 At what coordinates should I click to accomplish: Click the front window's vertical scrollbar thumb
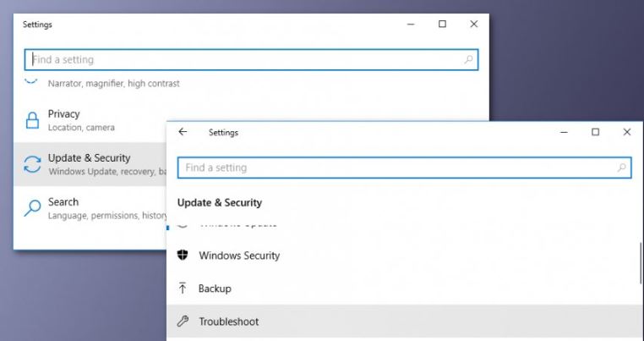tap(641, 263)
